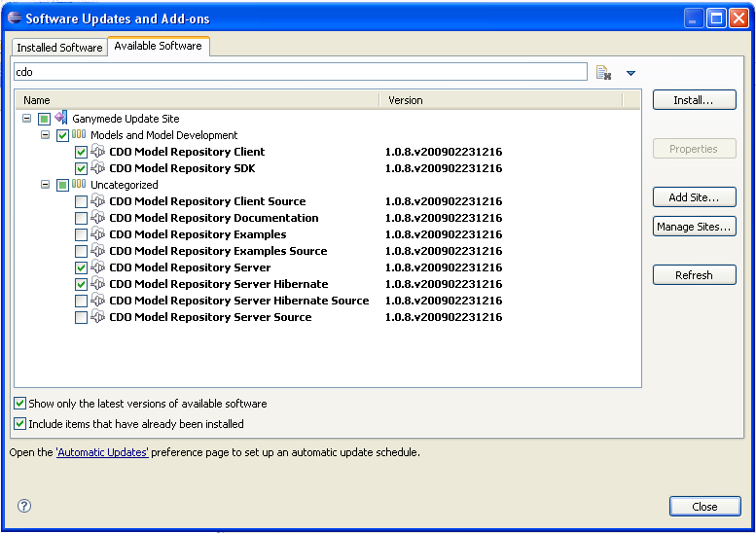Viewport: 756px width, 533px height.
Task: Click the version cell of the Documentation row
Action: click(x=444, y=218)
